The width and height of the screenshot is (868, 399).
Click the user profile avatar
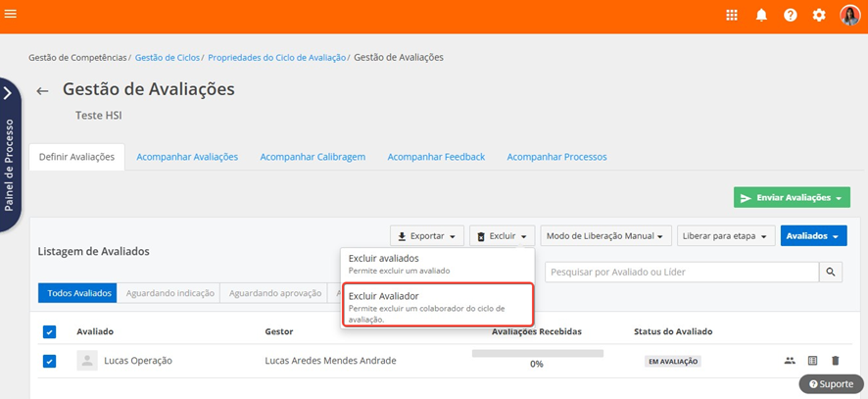(849, 16)
